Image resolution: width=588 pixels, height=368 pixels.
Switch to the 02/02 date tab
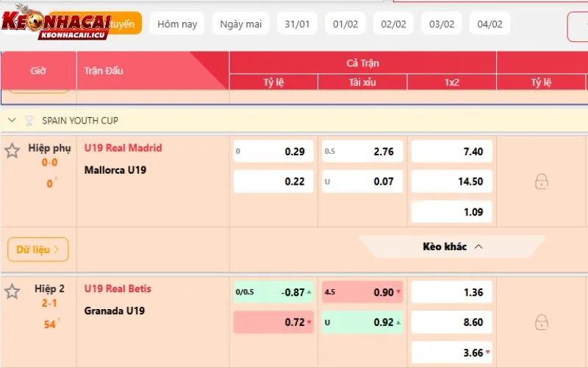393,24
